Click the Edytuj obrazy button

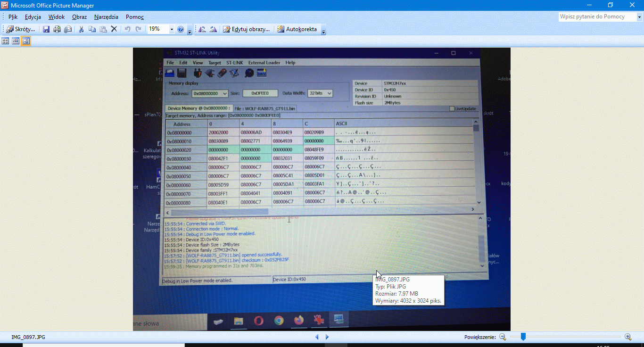(247, 29)
